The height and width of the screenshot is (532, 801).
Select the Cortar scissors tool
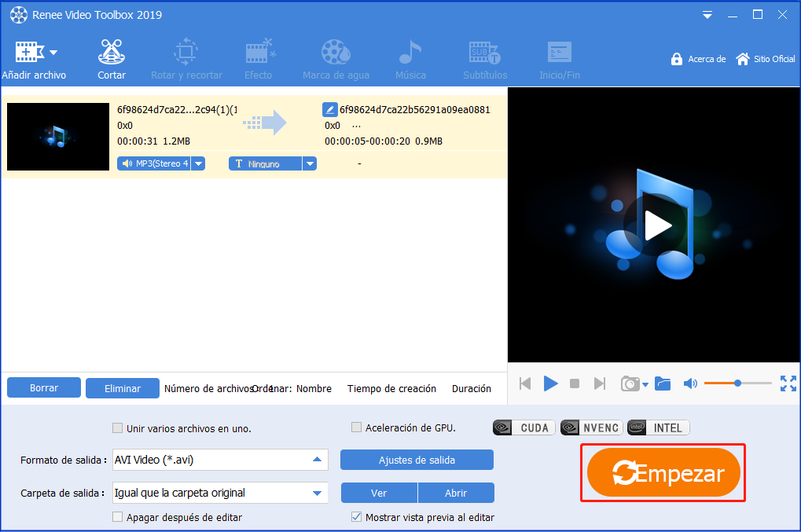click(x=112, y=61)
